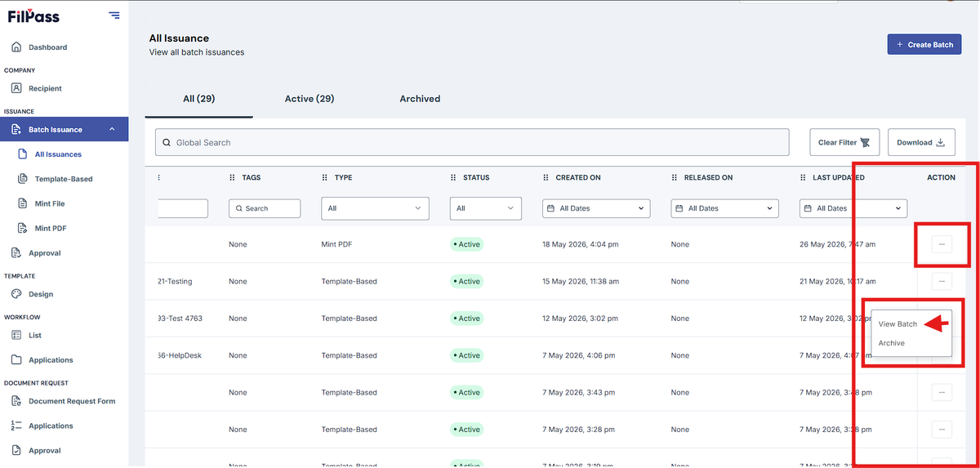
Task: Switch to the Archived tab
Action: 420,99
